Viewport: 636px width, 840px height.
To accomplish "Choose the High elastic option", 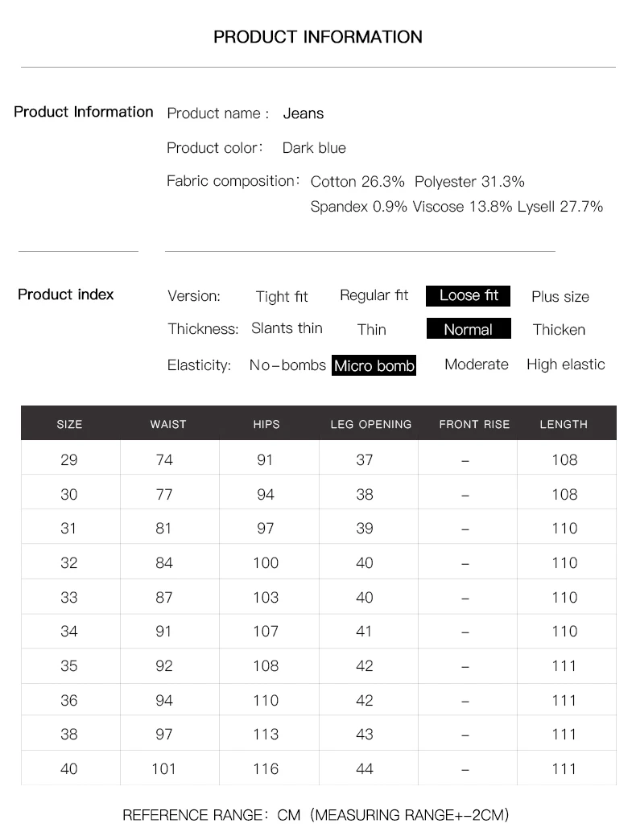I will pyautogui.click(x=565, y=364).
